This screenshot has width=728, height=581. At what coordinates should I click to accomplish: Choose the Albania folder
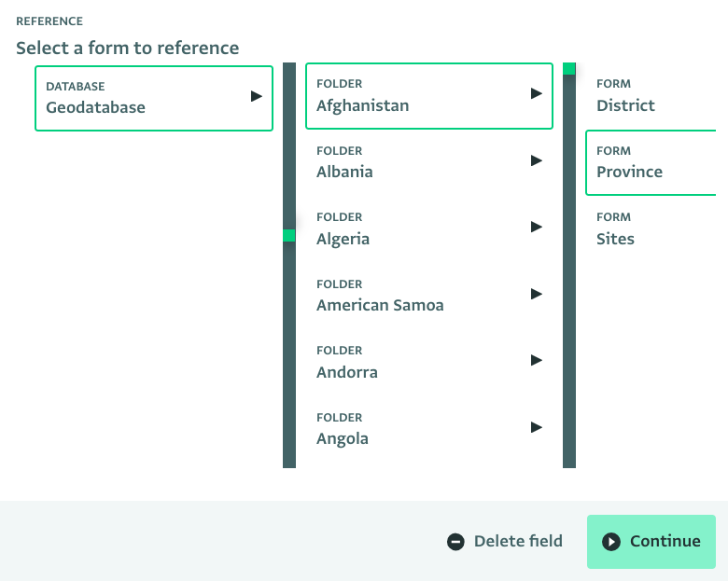click(x=429, y=162)
